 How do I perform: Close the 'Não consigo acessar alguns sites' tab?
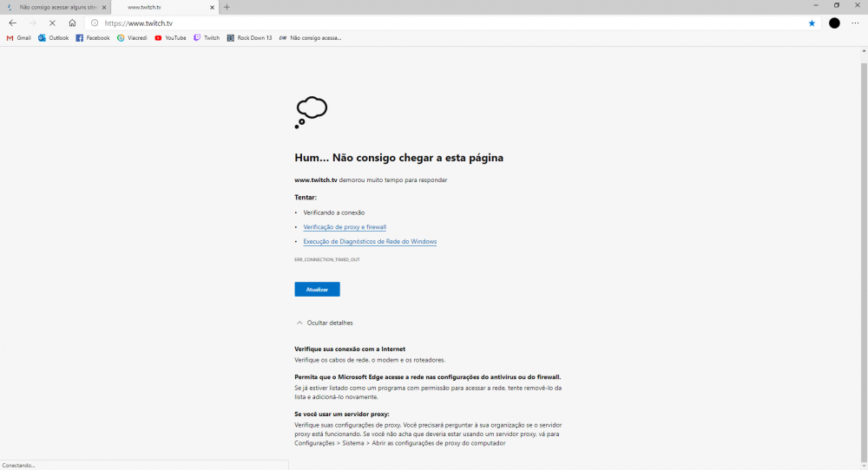(104, 7)
